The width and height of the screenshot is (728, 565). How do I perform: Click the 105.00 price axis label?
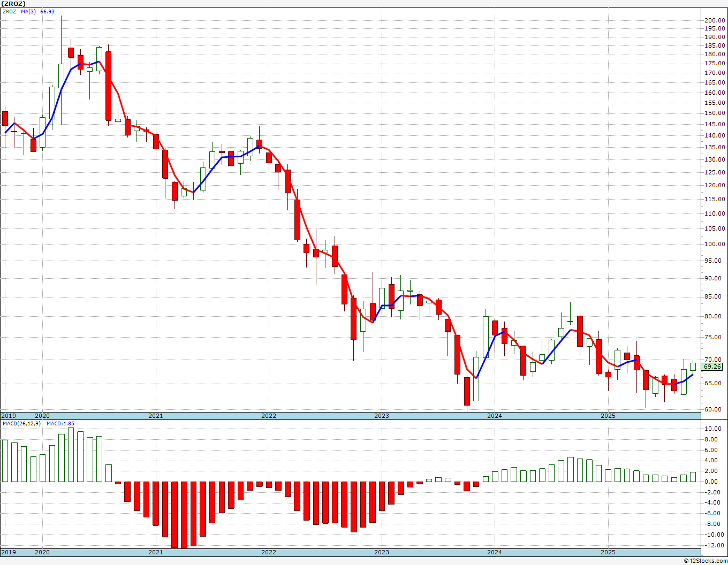[x=715, y=229]
